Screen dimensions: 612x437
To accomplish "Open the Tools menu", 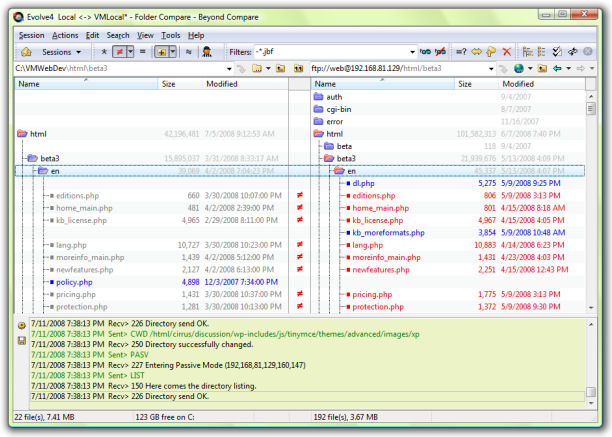I will pyautogui.click(x=171, y=35).
